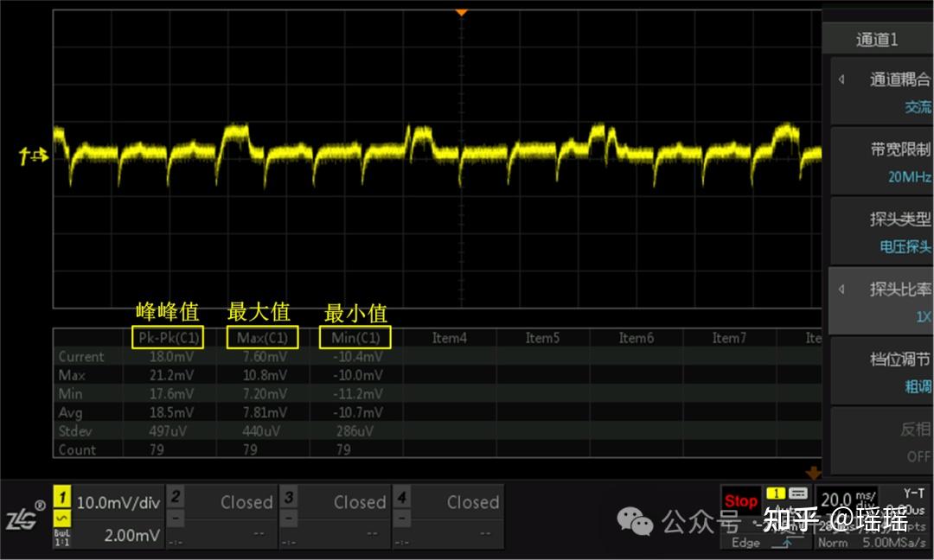Click channel 1 2.00mV offset
This screenshot has height=560, width=934.
(132, 536)
